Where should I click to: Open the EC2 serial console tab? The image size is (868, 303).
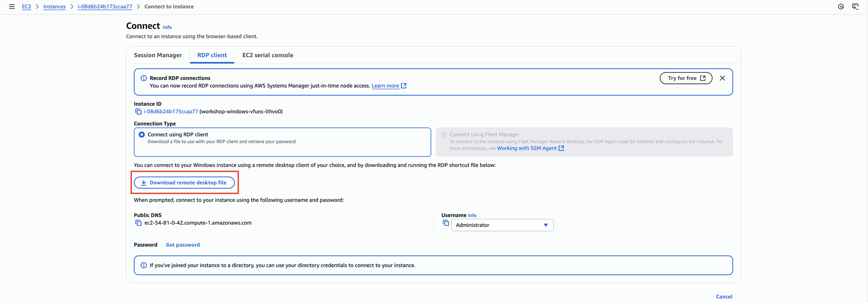click(268, 55)
